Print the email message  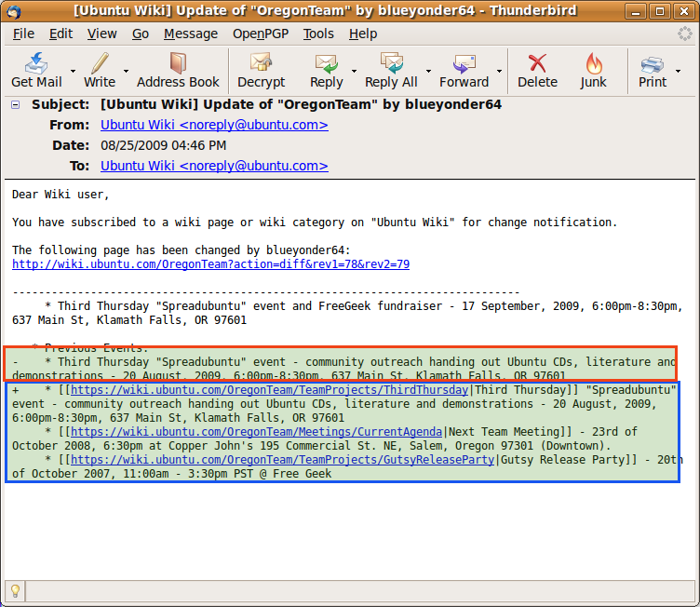click(652, 70)
